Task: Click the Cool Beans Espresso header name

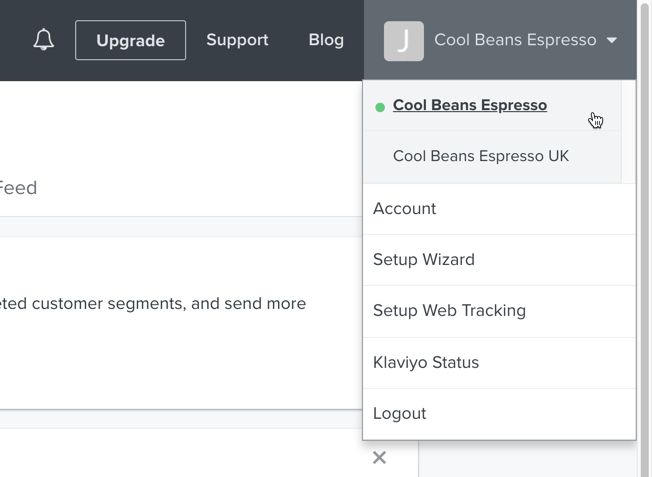Action: tap(515, 40)
